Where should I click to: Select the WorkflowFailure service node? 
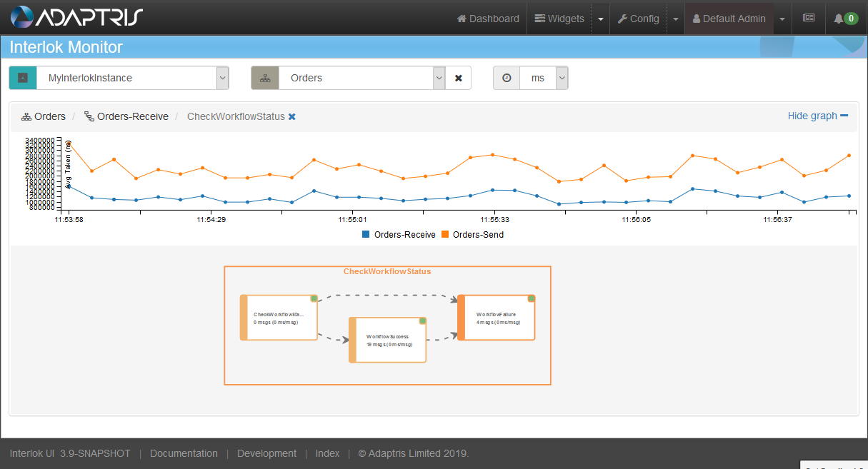pos(497,317)
